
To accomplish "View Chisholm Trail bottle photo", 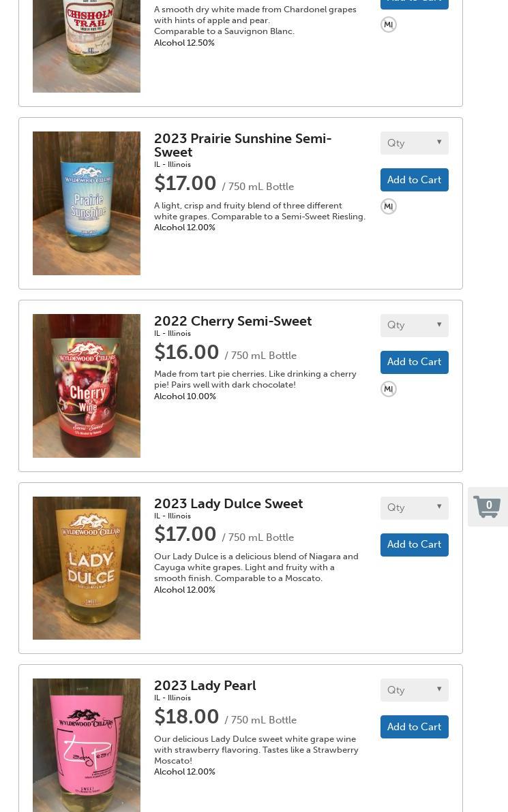I will (87, 46).
